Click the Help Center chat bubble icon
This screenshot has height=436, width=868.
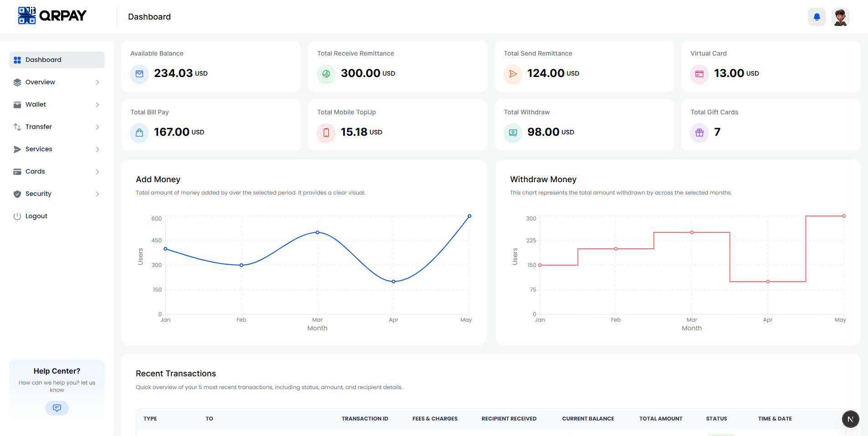coord(56,408)
